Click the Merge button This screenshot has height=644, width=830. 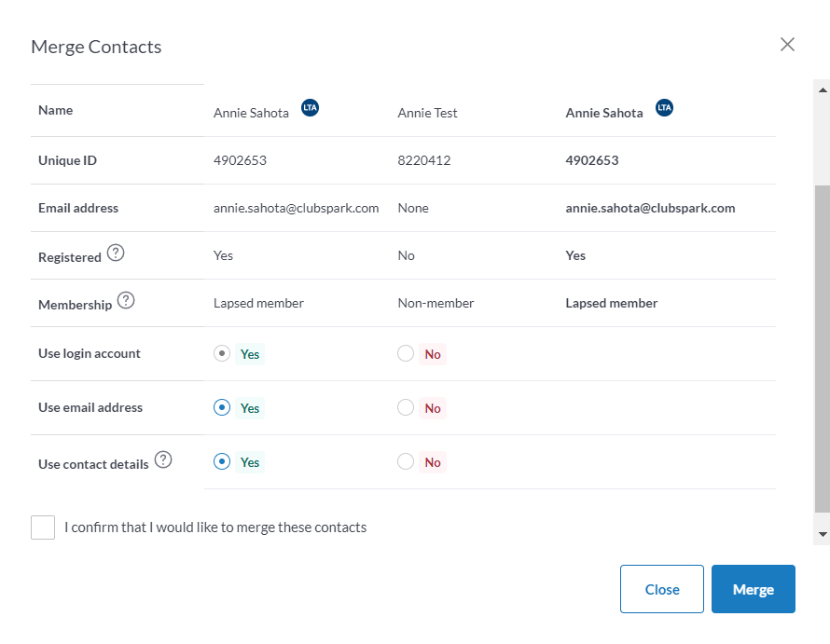click(x=754, y=589)
